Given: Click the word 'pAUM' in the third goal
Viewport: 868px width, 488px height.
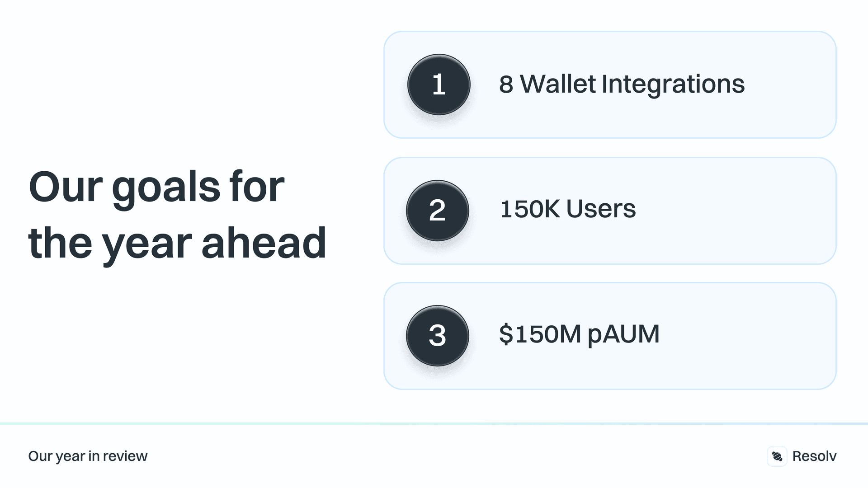Looking at the screenshot, I should [623, 335].
